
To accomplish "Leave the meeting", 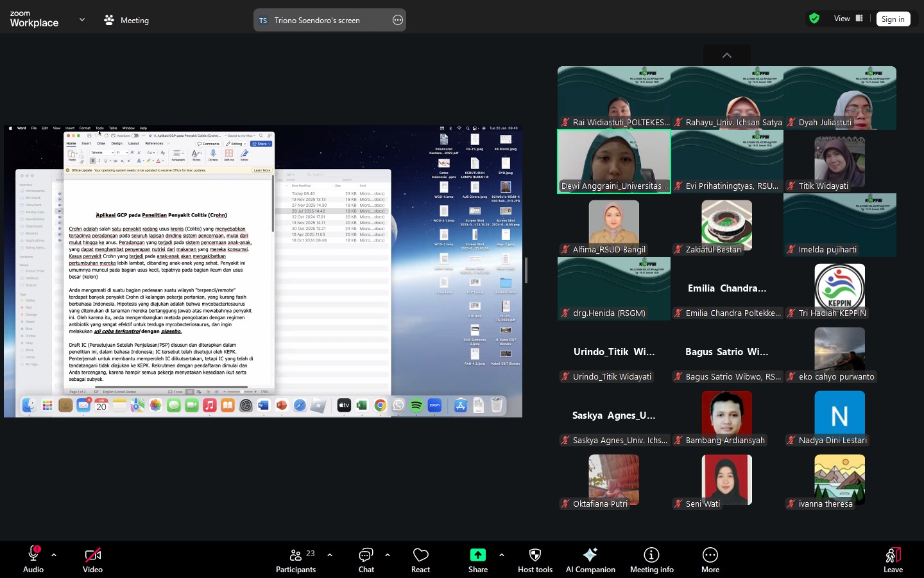I will pos(893,560).
